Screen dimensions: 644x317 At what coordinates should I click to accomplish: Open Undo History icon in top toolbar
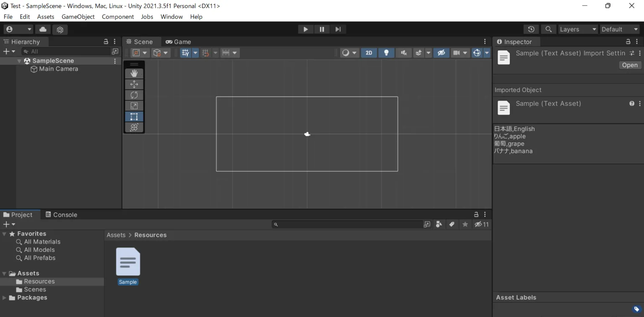(x=531, y=29)
